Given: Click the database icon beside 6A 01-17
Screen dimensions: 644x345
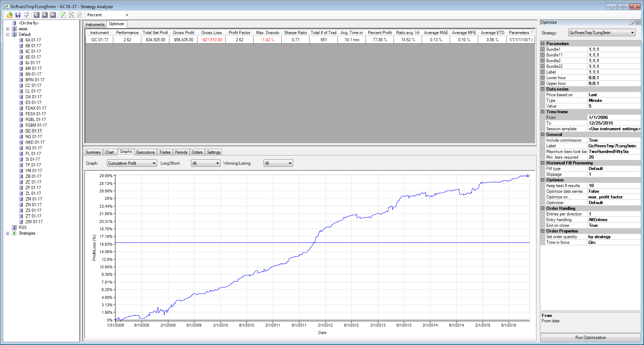Looking at the screenshot, I should 21,40.
